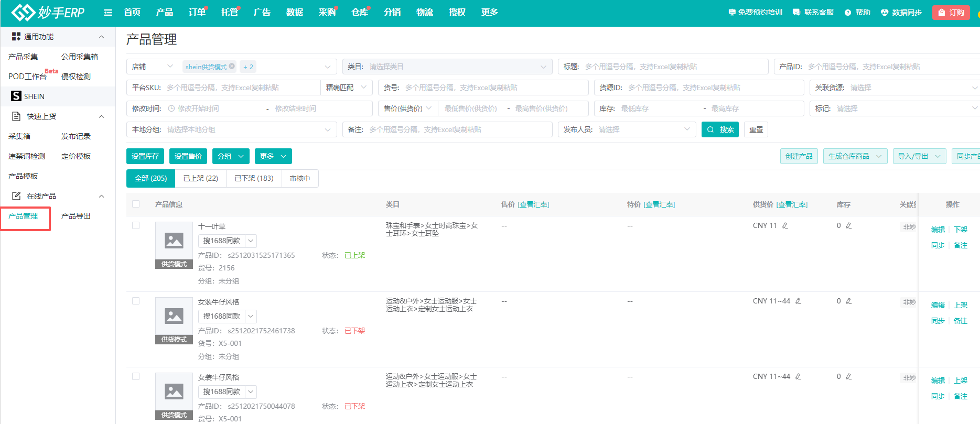Open the 订单 top menu
Screen dimensions: 980x424
(x=197, y=13)
